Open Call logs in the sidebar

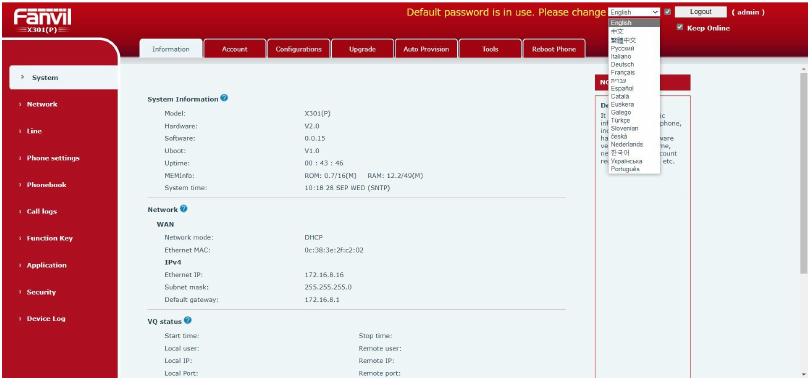(x=42, y=211)
